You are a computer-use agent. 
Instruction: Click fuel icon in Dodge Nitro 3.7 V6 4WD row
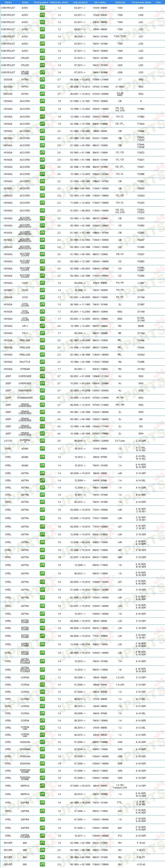click(x=42, y=94)
